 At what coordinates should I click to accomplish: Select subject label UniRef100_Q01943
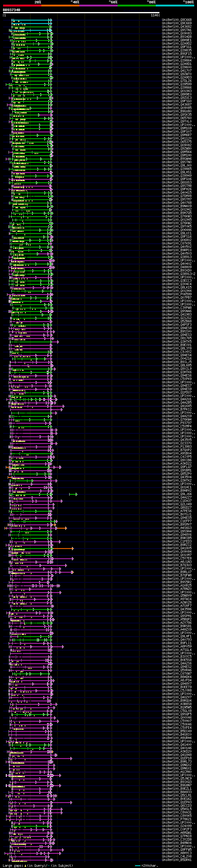[177, 91]
